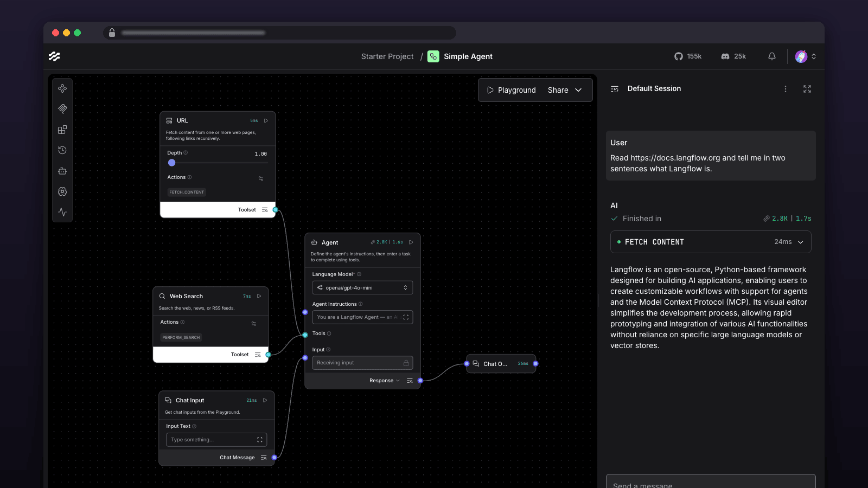Click the Send a message box

(711, 481)
